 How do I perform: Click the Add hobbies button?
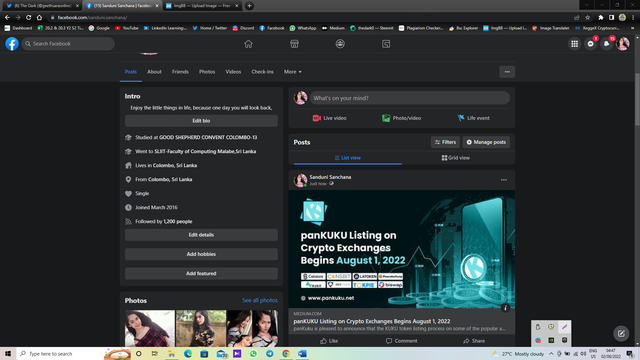coord(201,254)
